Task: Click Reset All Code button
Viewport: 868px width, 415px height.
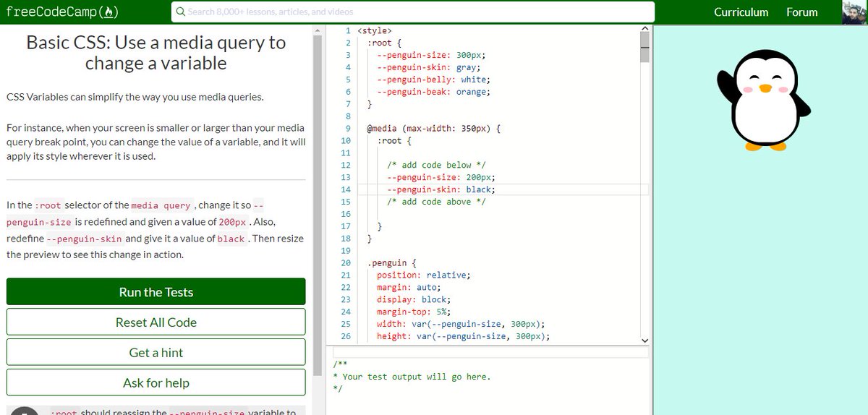Action: (156, 322)
